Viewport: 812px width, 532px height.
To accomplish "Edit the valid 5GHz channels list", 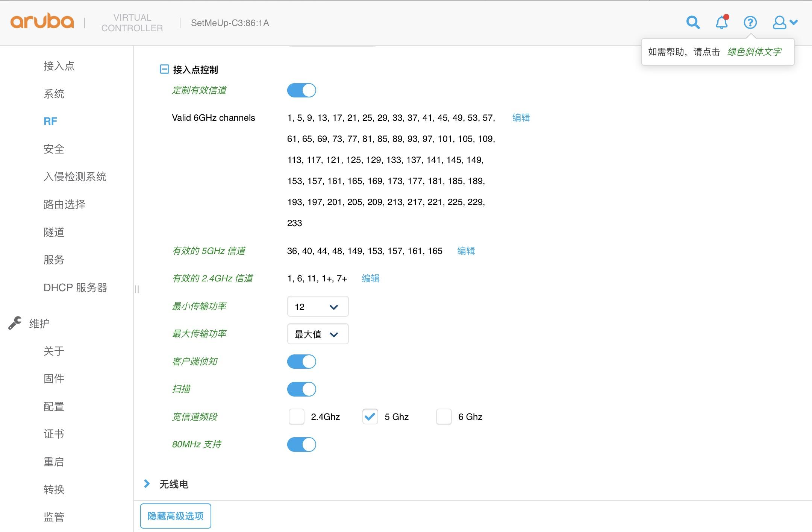I will [466, 251].
